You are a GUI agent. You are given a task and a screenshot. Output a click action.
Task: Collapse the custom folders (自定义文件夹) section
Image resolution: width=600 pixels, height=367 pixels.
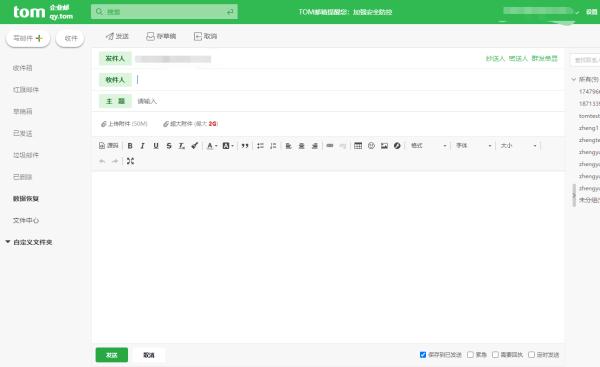pos(8,242)
